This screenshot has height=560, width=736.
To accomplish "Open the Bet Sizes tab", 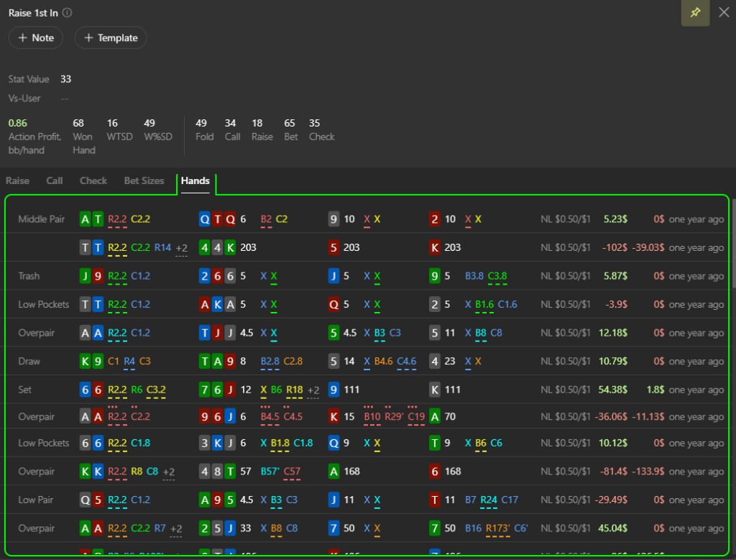I will click(x=144, y=180).
